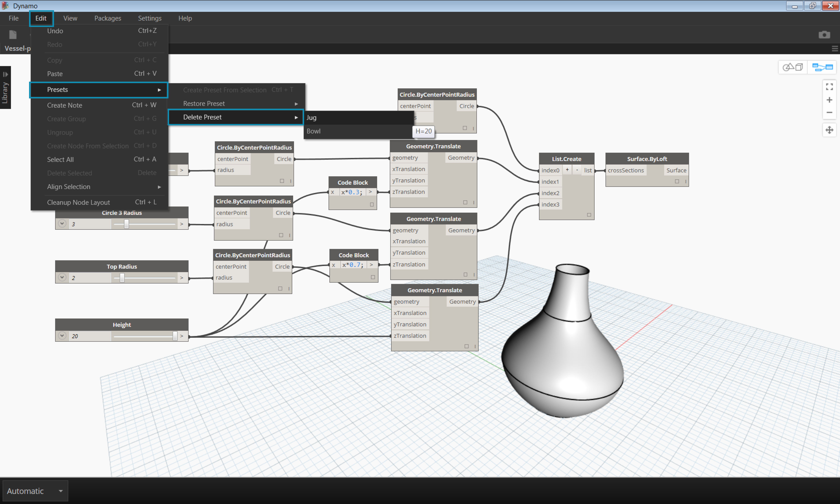Toggle preview on List.Create node

coord(589,215)
